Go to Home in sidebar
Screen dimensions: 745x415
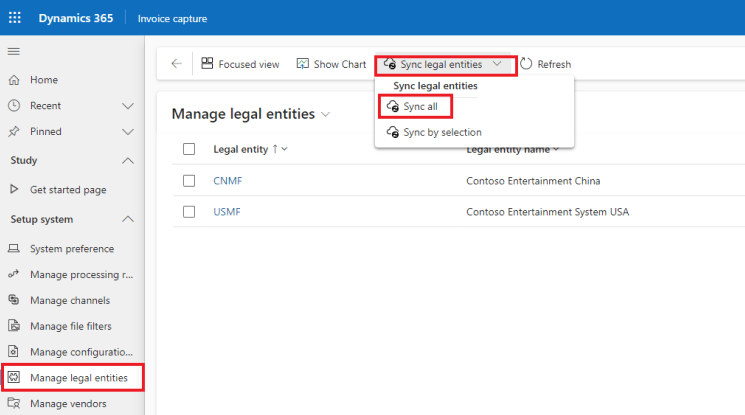(x=44, y=80)
